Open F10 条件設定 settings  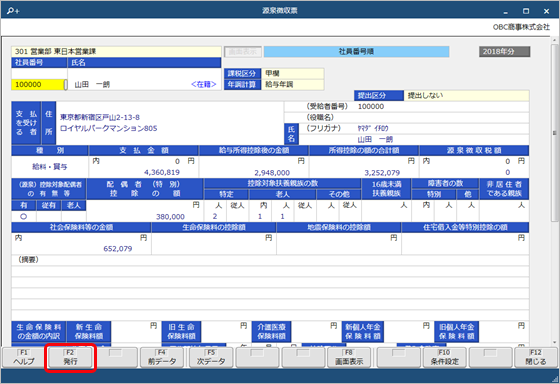444,357
